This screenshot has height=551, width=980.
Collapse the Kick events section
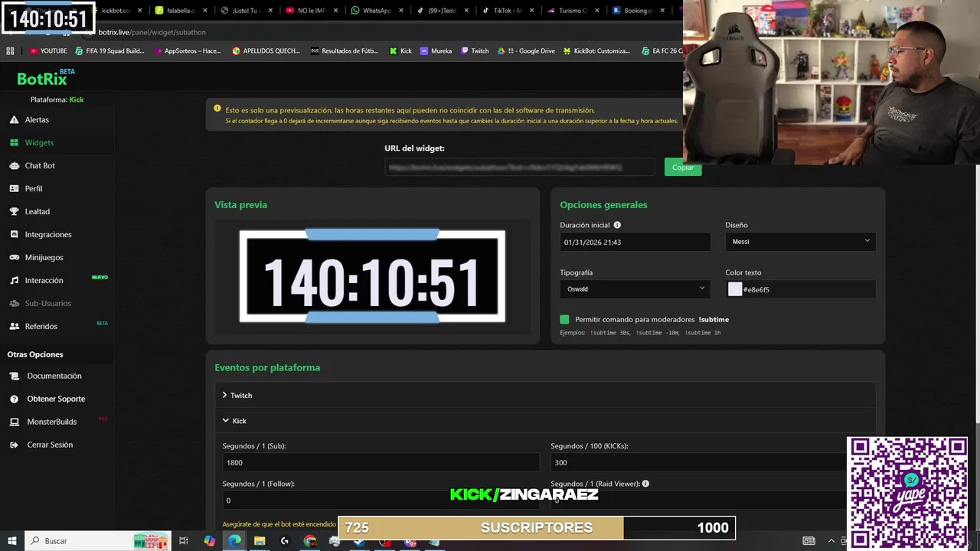click(545, 421)
